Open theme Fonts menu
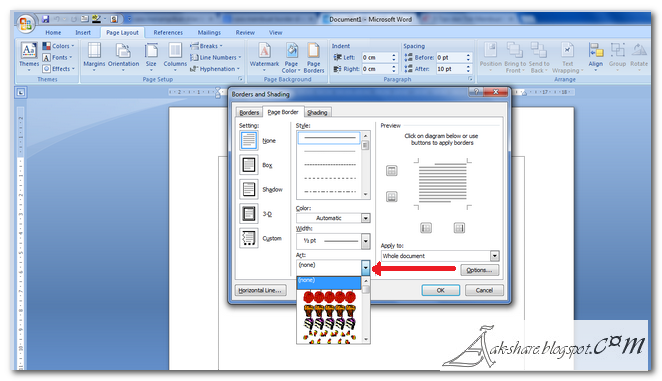 pyautogui.click(x=57, y=57)
